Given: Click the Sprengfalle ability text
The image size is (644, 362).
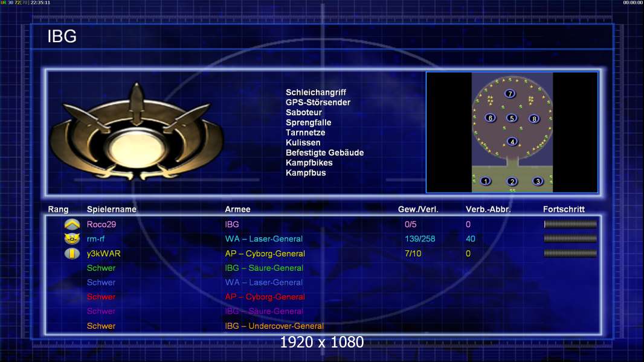Looking at the screenshot, I should [309, 122].
